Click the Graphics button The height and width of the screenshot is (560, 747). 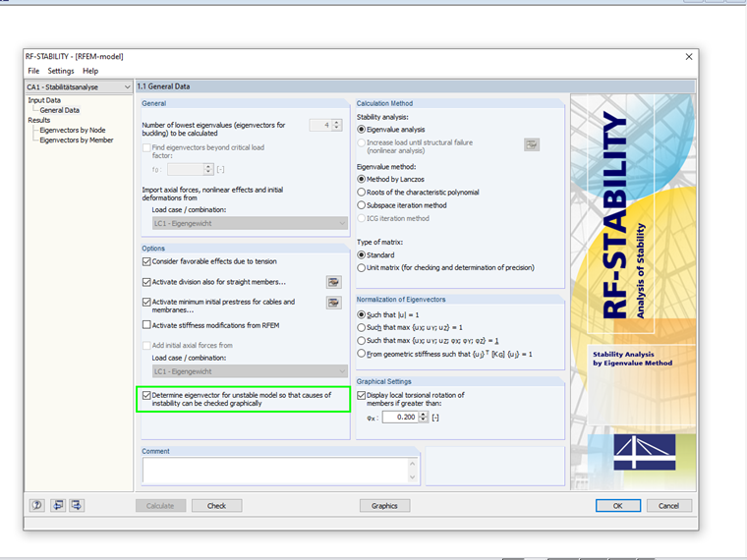[x=384, y=506]
